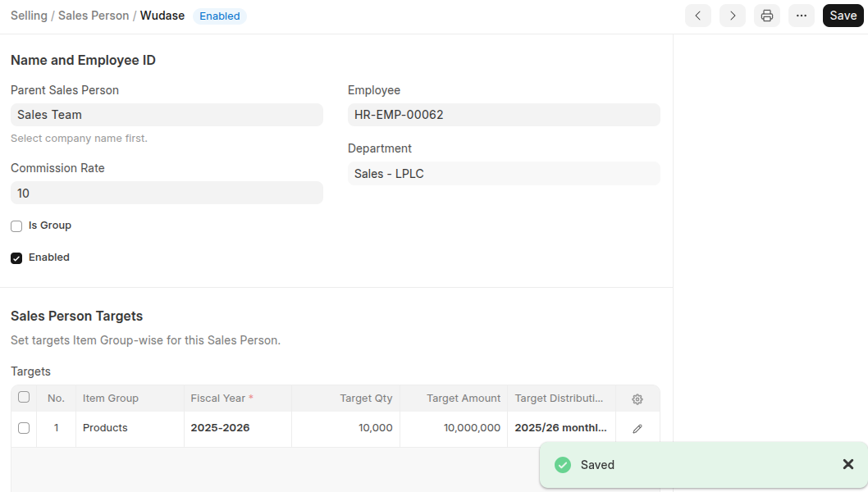The width and height of the screenshot is (868, 492).
Task: Open Targets table column settings gear
Action: click(x=637, y=399)
